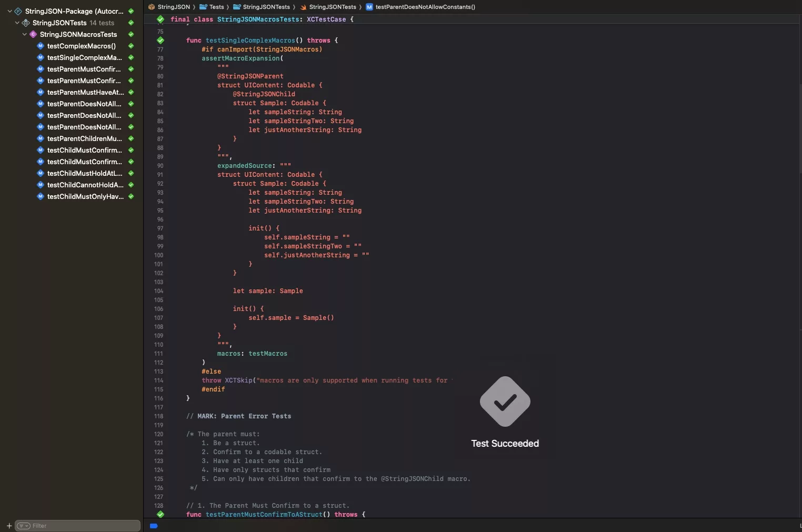Click class icon beside StringJSONMacrosTests
This screenshot has width=802, height=532.
click(33, 34)
